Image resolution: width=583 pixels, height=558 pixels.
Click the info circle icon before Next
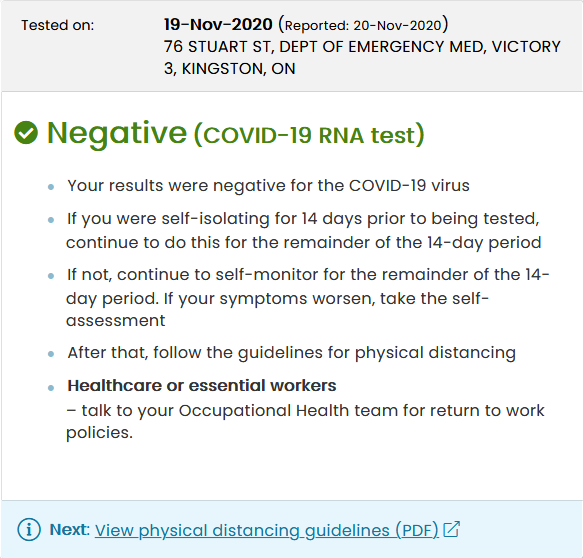(29, 529)
